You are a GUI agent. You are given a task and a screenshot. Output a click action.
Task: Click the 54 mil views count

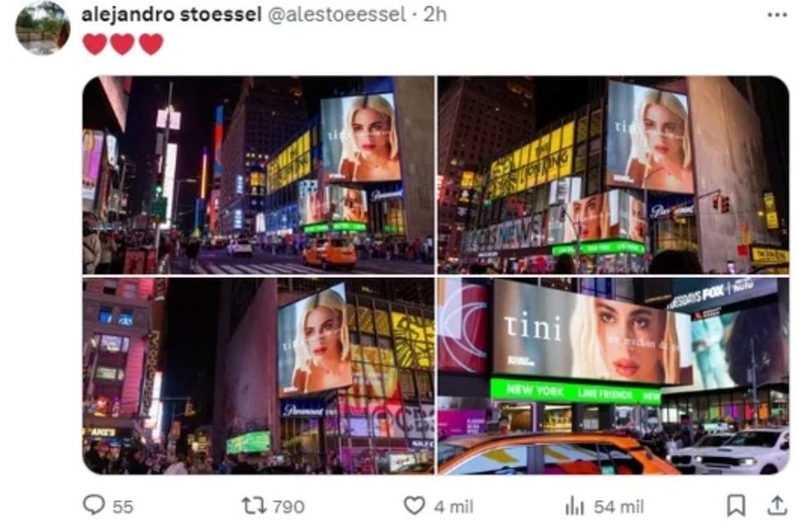(619, 506)
